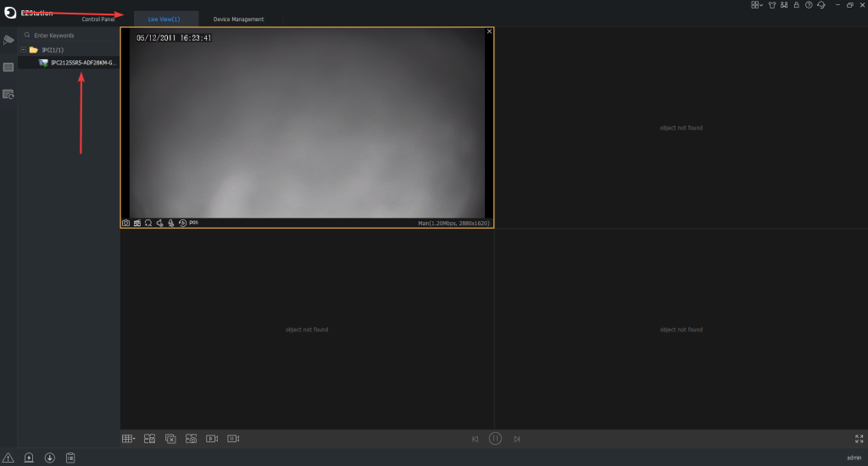Lock the client with the padlock icon
Screen dimensions: 868x466
click(x=796, y=5)
